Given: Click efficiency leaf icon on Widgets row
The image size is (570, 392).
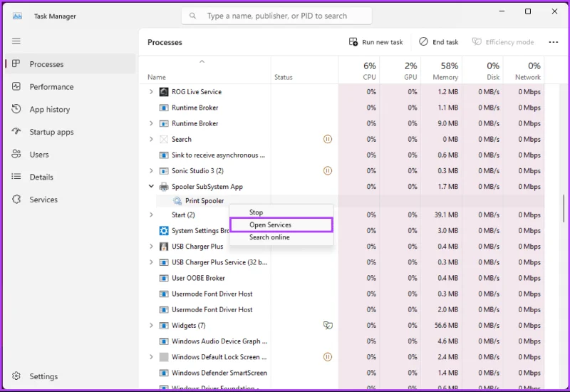Looking at the screenshot, I should 328,325.
